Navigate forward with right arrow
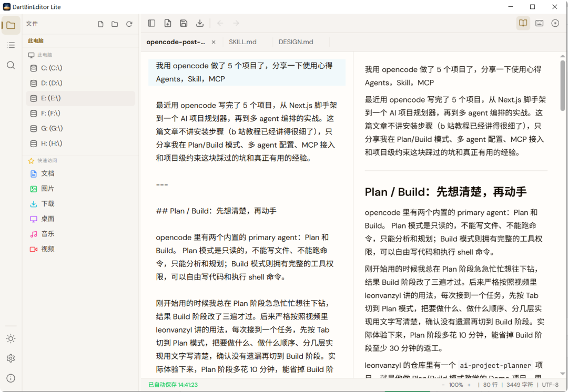 tap(236, 23)
